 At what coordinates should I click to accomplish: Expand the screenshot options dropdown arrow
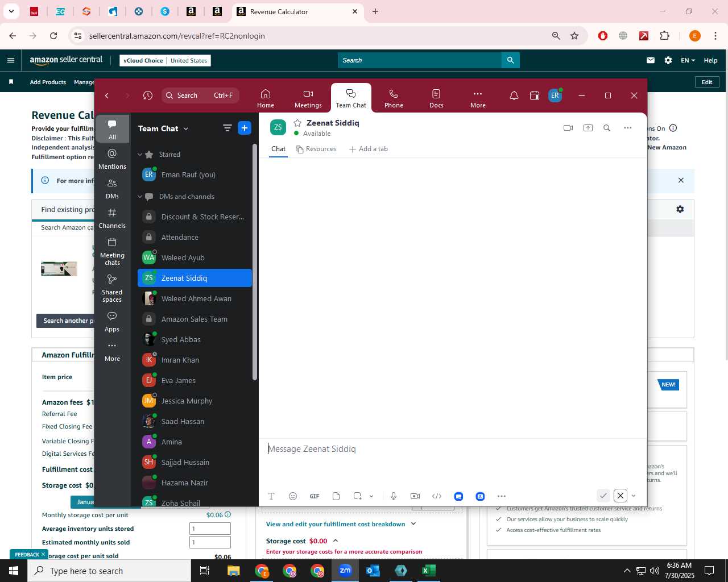pos(371,496)
